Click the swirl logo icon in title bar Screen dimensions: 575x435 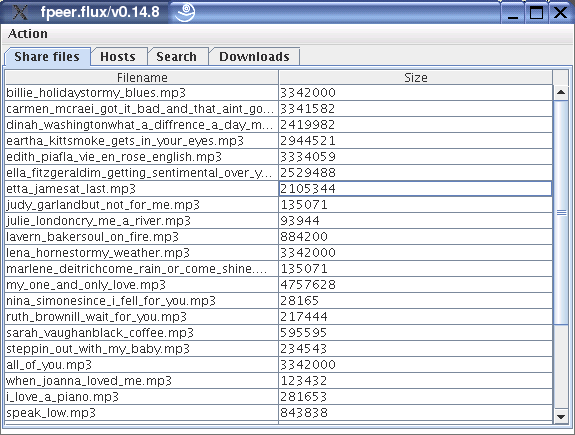[185, 12]
